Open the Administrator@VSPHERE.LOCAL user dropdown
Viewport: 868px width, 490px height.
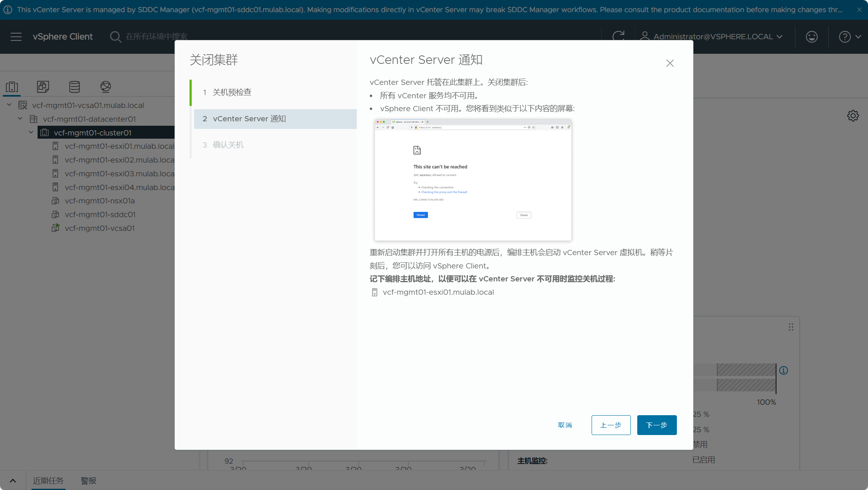(x=712, y=37)
